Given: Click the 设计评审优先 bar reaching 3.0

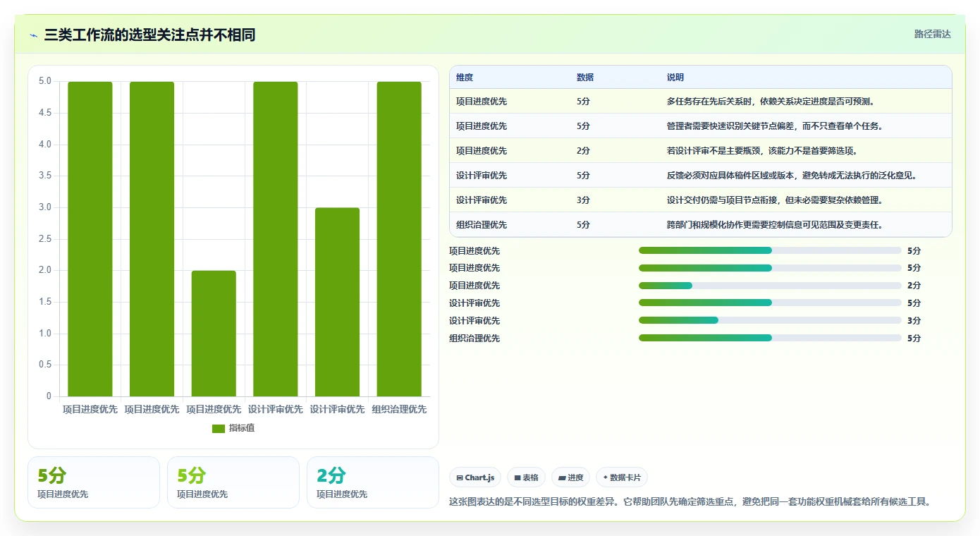Looking at the screenshot, I should 337,302.
